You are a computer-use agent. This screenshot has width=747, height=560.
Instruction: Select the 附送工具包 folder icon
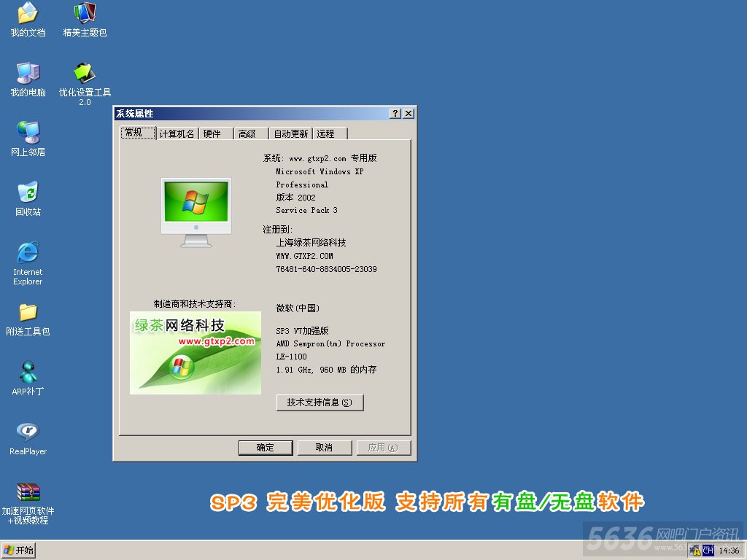[x=28, y=319]
